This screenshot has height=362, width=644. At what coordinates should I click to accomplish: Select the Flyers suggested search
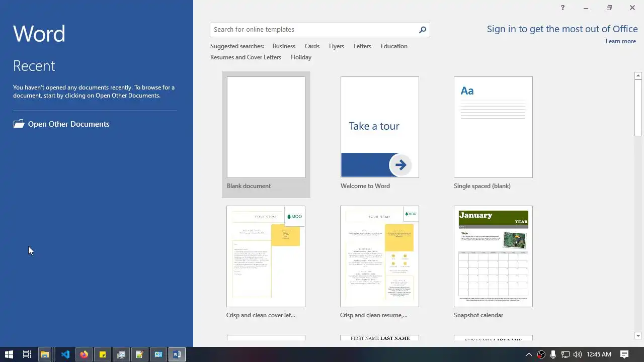tap(337, 46)
